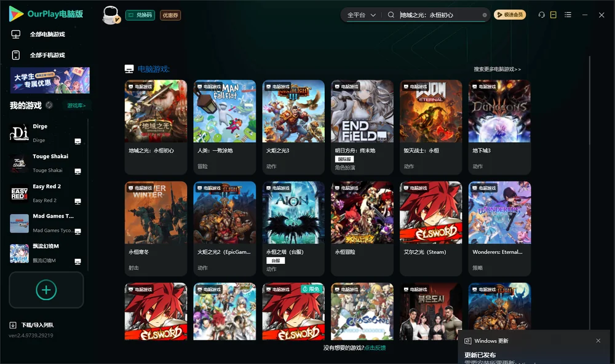Click 搜索更多电脑游戏>> link
Viewport: 615px width, 364px height.
coord(497,69)
